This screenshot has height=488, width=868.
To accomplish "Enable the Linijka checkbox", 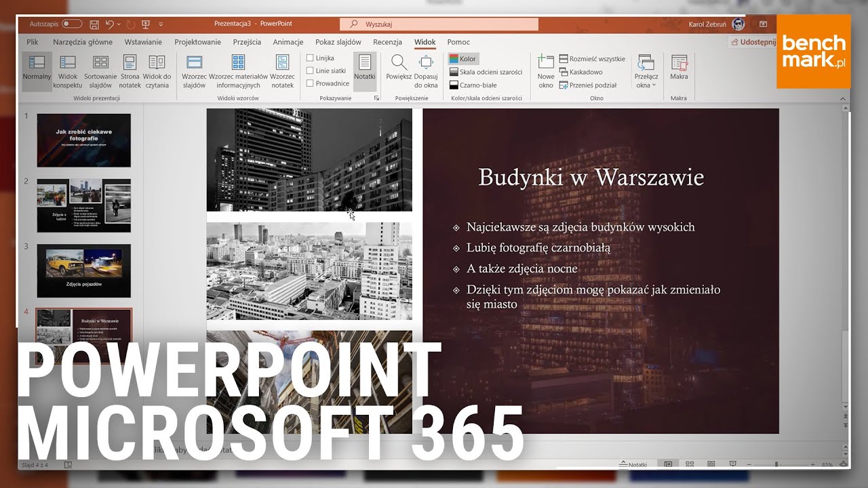I will click(x=310, y=58).
